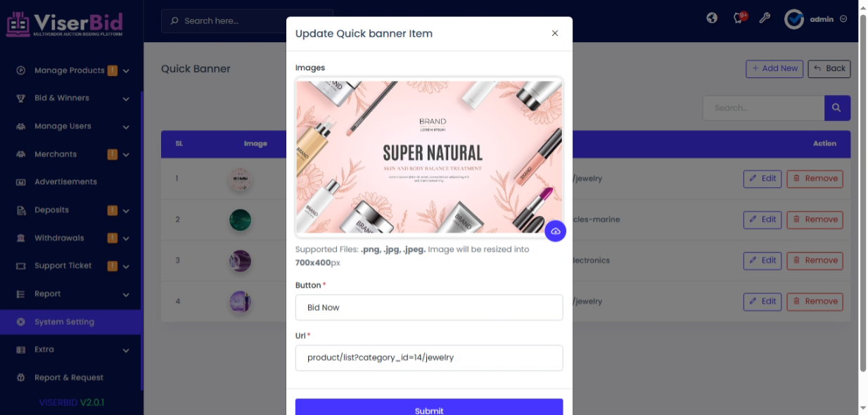Click Remove for the first banner row
This screenshot has height=415, width=868.
[x=815, y=179]
